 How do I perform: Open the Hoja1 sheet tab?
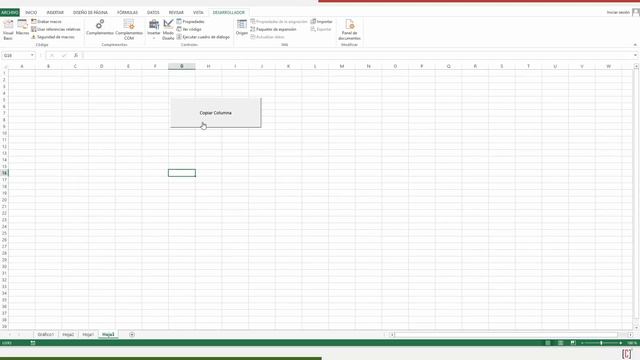88,334
